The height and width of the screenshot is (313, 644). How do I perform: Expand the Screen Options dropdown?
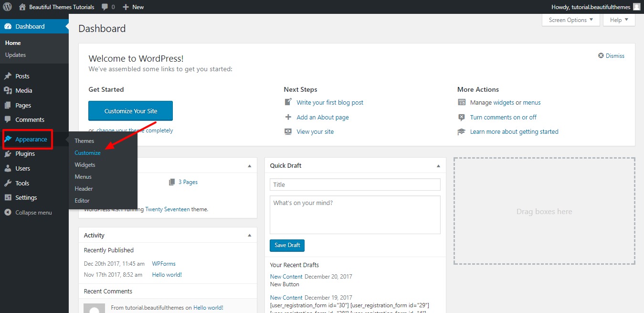570,20
